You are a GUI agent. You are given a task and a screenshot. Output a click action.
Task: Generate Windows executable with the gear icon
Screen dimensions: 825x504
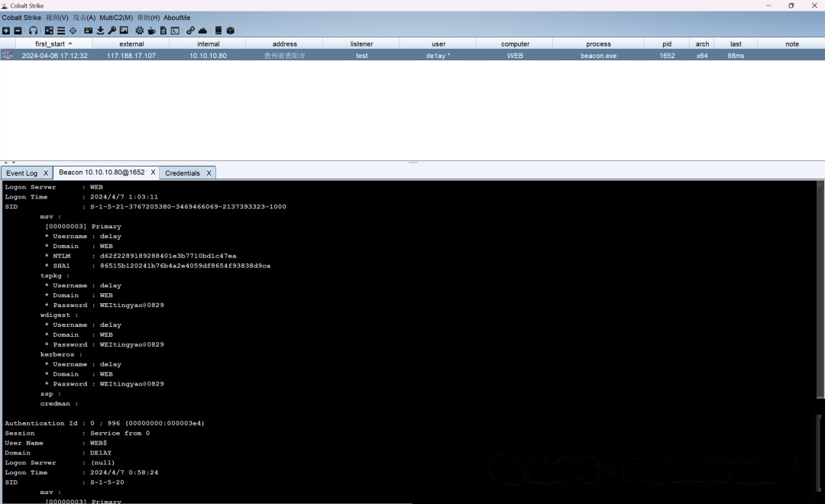pos(140,31)
